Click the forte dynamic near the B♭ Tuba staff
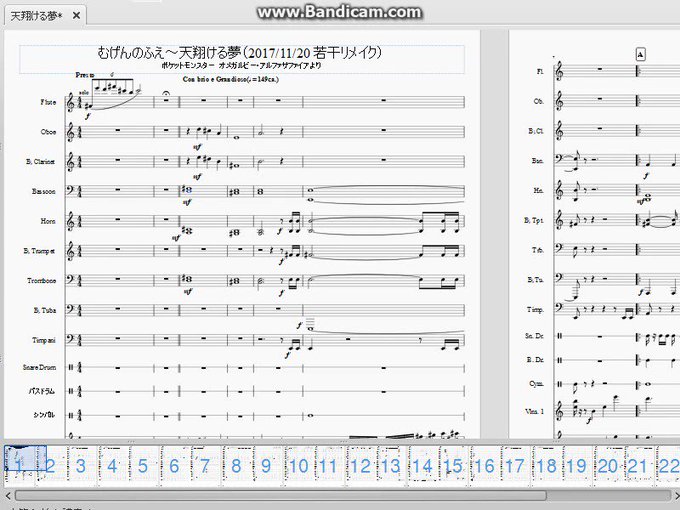The height and width of the screenshot is (510, 680). point(299,324)
